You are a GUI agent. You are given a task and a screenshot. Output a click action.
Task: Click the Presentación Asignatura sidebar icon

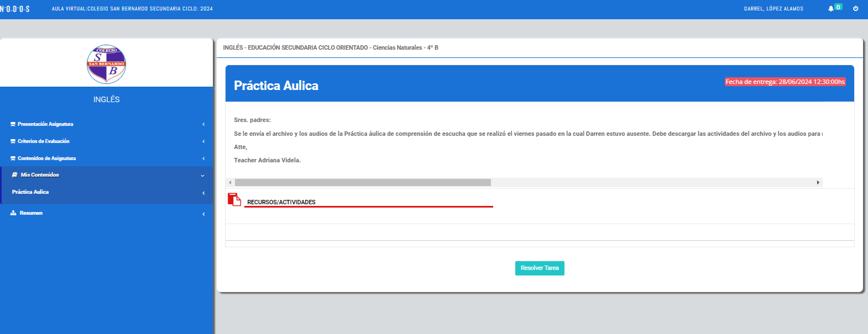13,124
